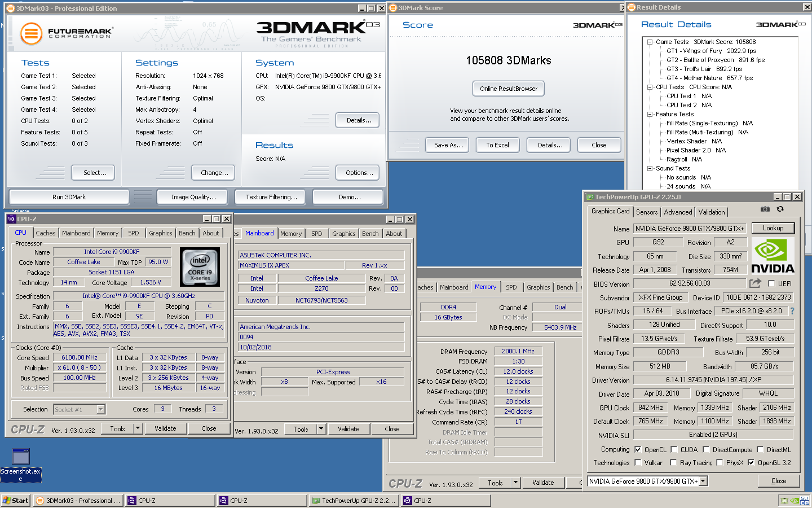The height and width of the screenshot is (508, 812).
Task: Open the Windows Start menu
Action: coord(16,501)
